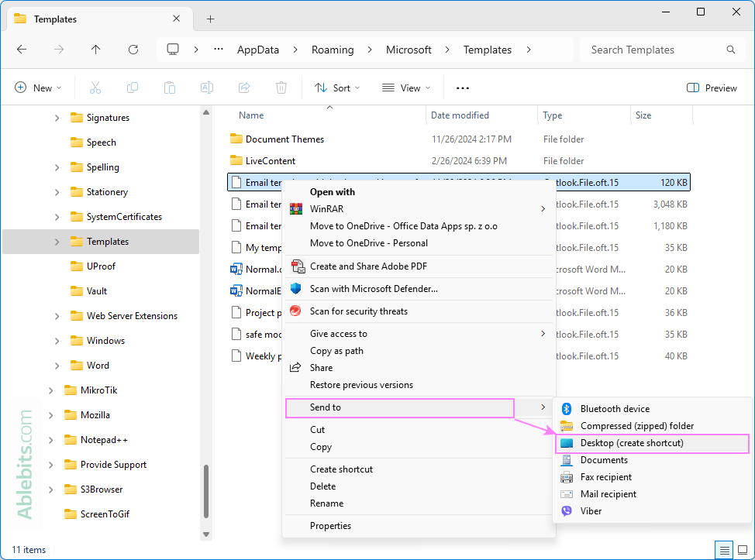Click the Cut scissors icon in toolbar

point(95,88)
